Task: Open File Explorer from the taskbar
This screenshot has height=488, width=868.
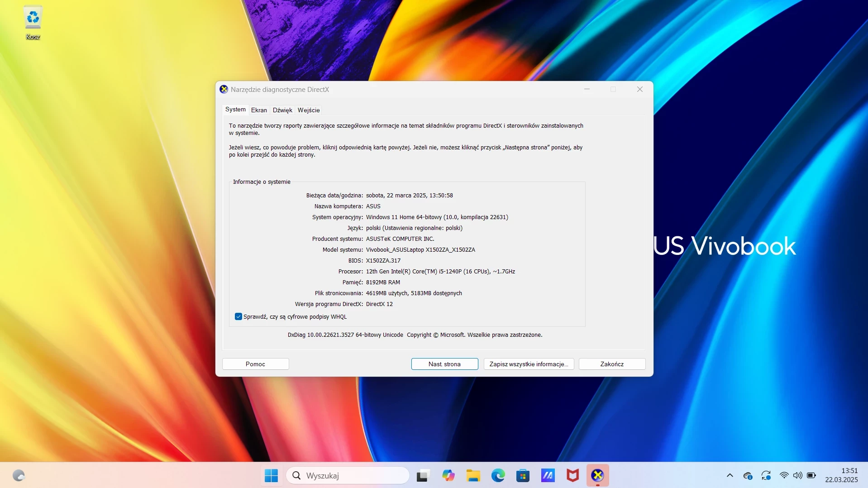Action: click(x=473, y=475)
